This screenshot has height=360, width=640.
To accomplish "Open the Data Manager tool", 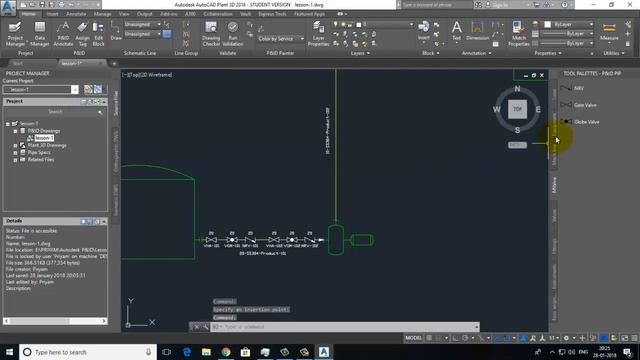I will 40,34.
